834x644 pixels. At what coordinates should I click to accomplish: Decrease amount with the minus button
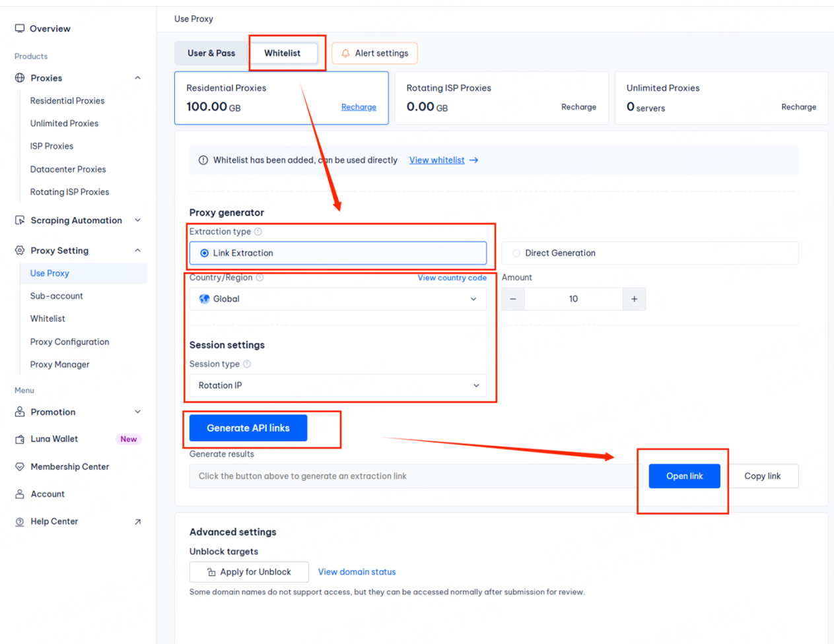pyautogui.click(x=513, y=299)
